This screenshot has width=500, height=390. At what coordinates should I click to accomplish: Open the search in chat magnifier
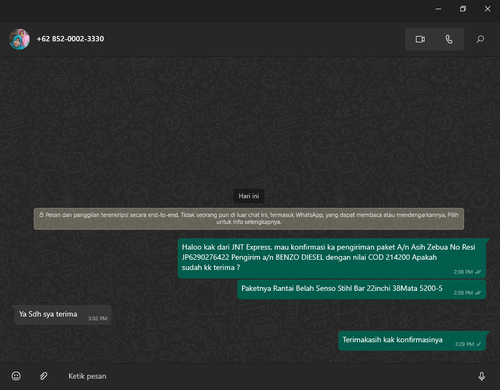click(x=480, y=39)
